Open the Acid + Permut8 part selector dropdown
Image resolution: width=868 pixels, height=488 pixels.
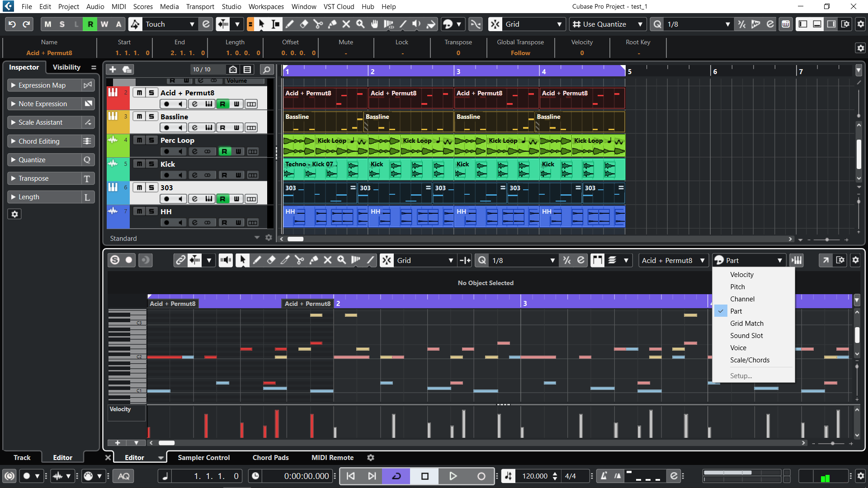click(673, 260)
